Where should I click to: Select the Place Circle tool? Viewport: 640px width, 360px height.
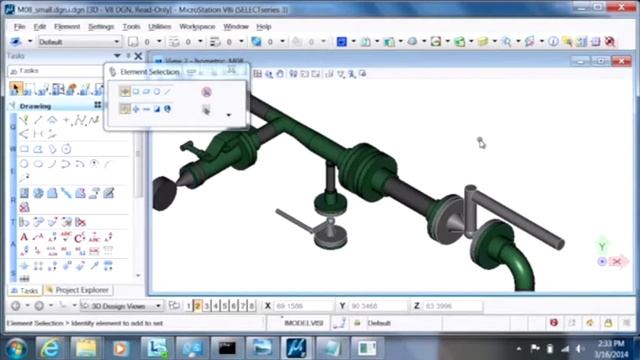click(x=24, y=164)
